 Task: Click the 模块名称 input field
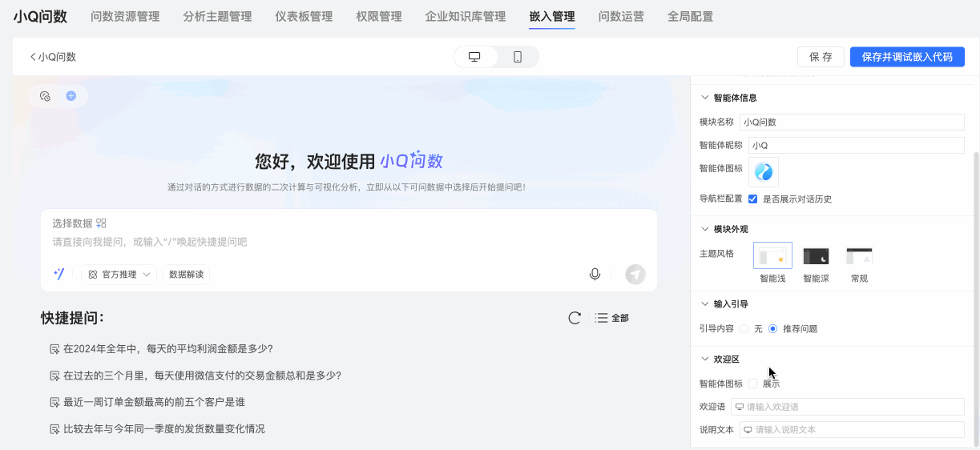[x=852, y=123]
